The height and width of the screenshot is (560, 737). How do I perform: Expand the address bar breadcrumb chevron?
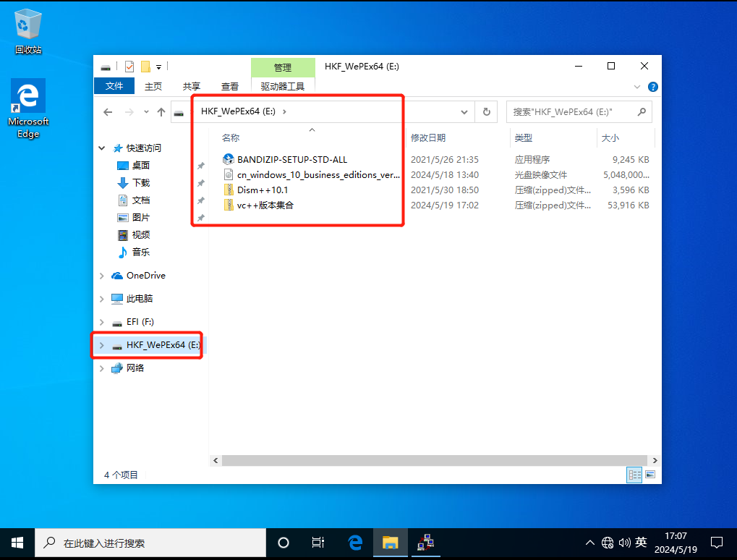(x=284, y=112)
